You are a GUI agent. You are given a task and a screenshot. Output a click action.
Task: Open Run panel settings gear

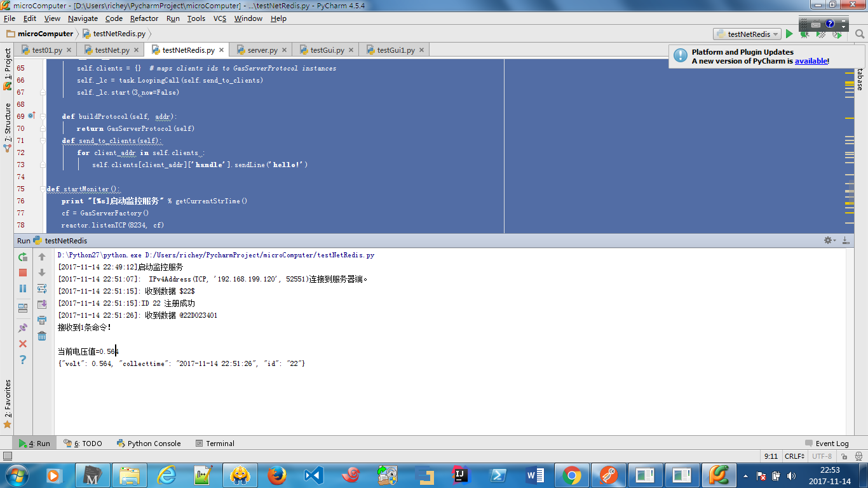coord(829,240)
